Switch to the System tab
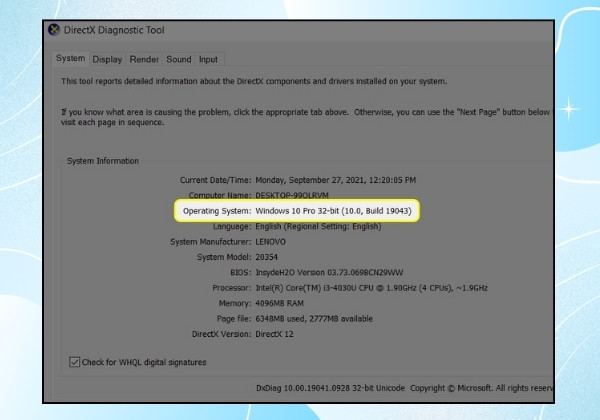600x420 pixels. (x=70, y=59)
